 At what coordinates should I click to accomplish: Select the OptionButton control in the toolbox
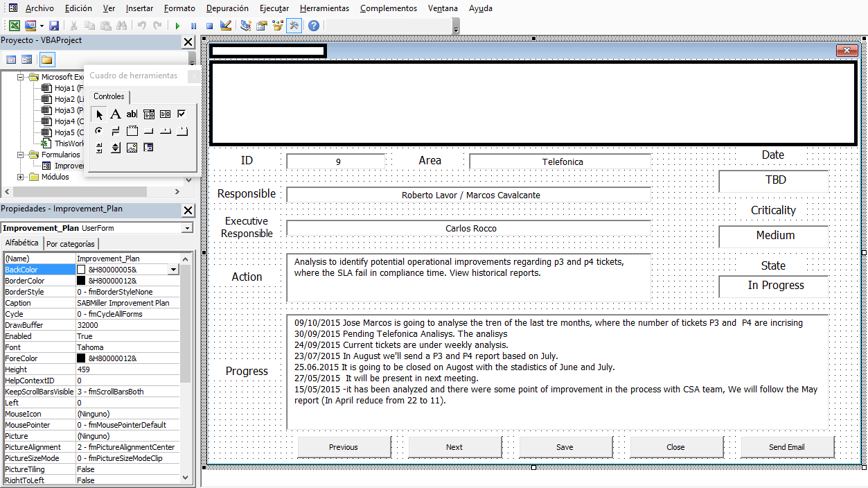click(x=99, y=130)
